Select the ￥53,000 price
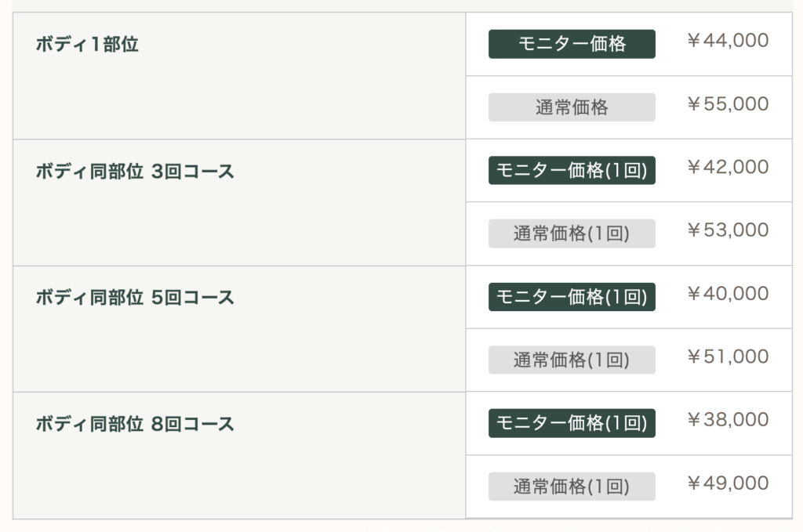 tap(727, 230)
